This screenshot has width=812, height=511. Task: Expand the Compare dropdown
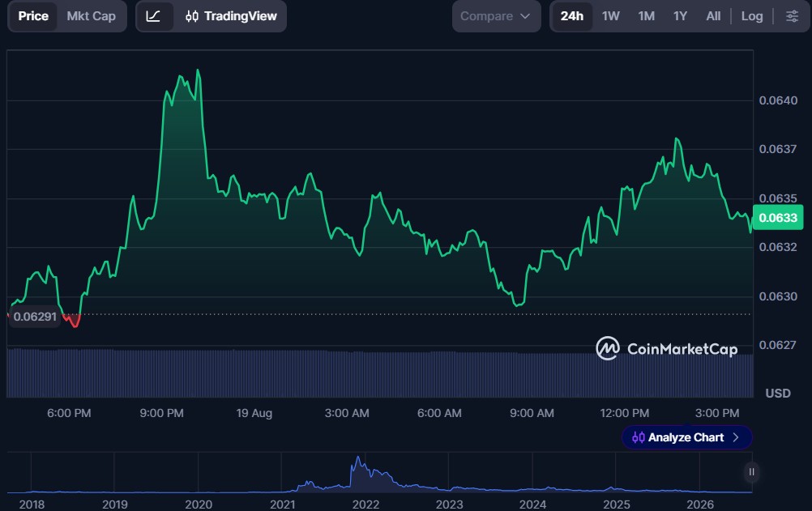coord(496,16)
